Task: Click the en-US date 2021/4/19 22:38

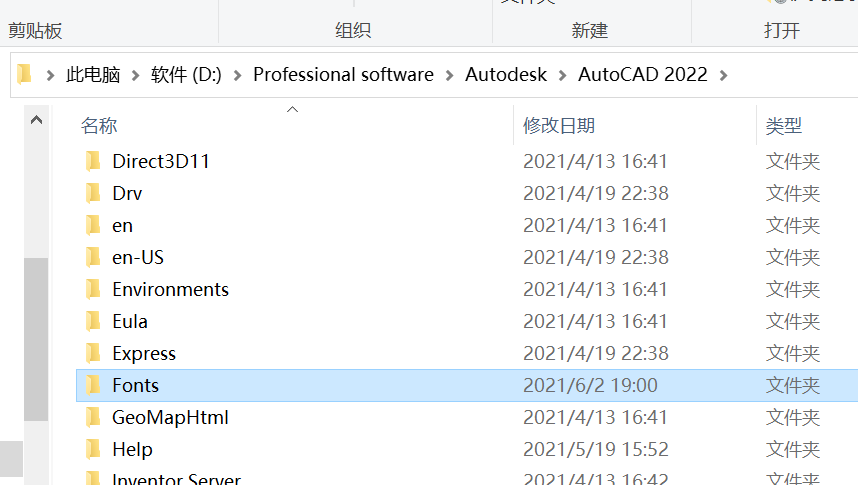Action: click(596, 257)
